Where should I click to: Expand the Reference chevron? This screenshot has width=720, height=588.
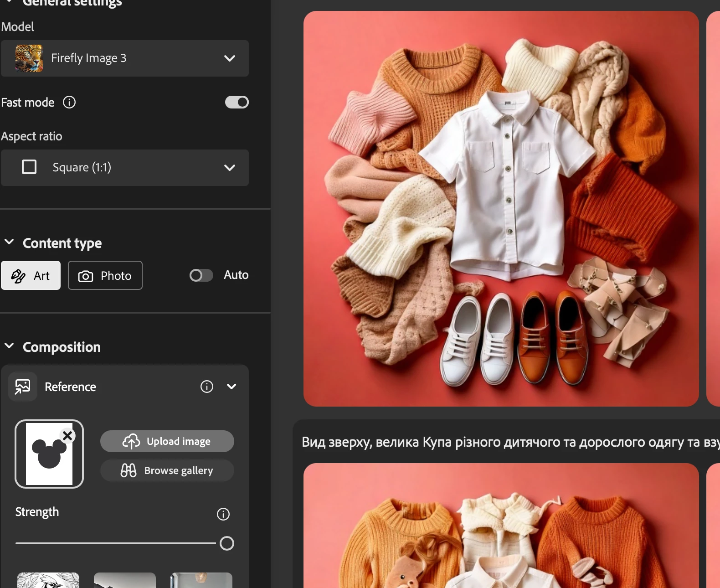(231, 387)
